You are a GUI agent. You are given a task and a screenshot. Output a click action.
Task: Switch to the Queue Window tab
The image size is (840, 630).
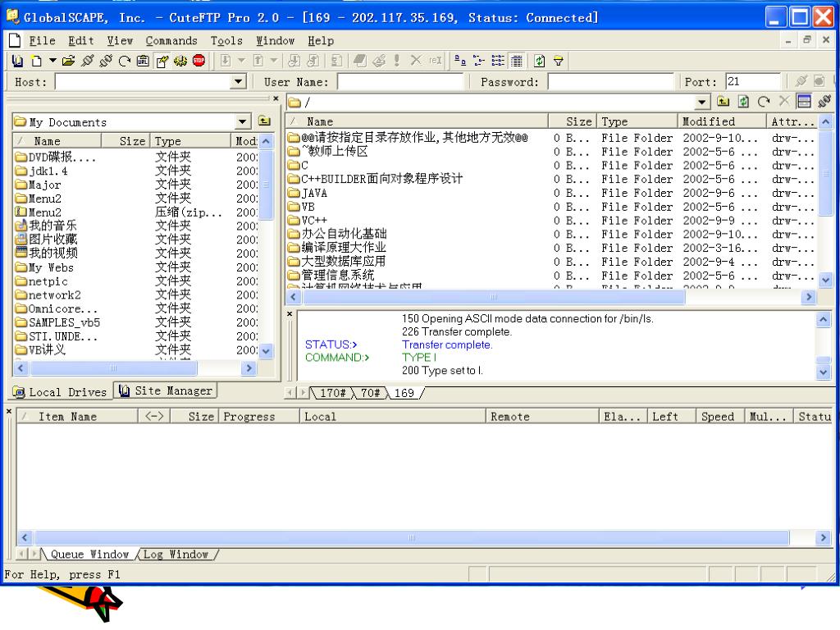(90, 555)
